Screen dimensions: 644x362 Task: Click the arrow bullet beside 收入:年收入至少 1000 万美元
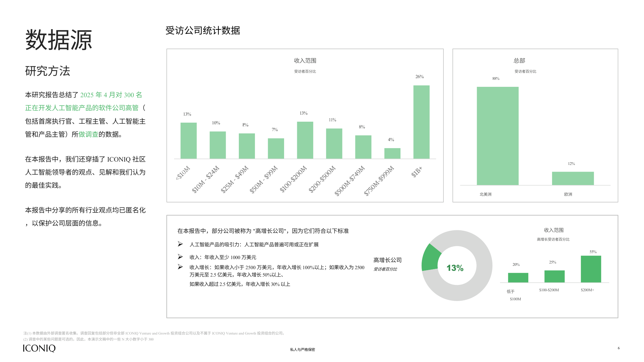pyautogui.click(x=180, y=257)
